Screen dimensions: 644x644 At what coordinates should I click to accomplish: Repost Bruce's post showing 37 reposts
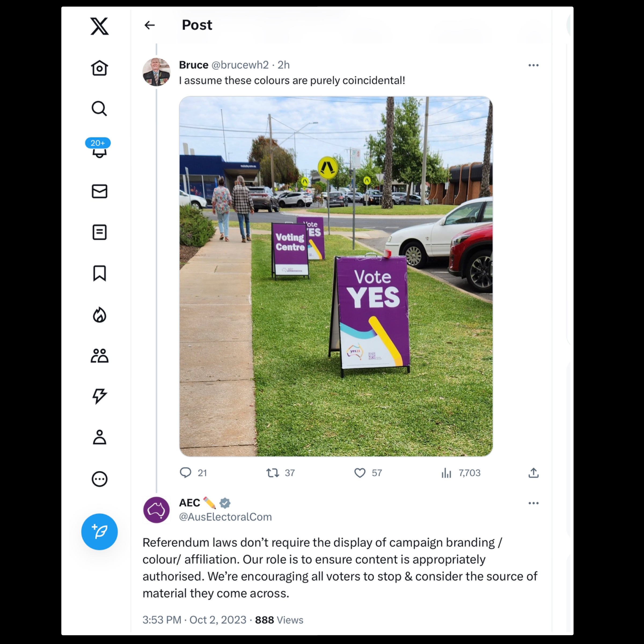[x=273, y=473]
